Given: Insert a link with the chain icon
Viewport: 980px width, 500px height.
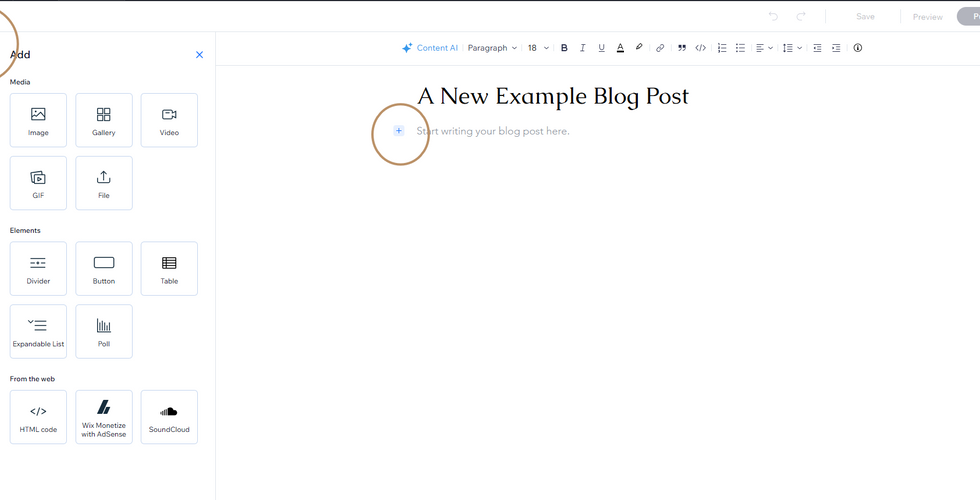Looking at the screenshot, I should 660,48.
